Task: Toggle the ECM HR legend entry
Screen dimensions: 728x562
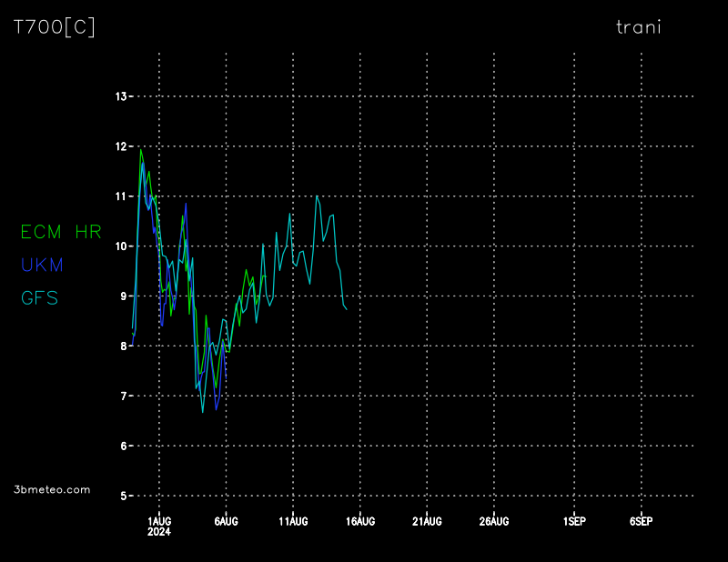Action: pyautogui.click(x=61, y=232)
